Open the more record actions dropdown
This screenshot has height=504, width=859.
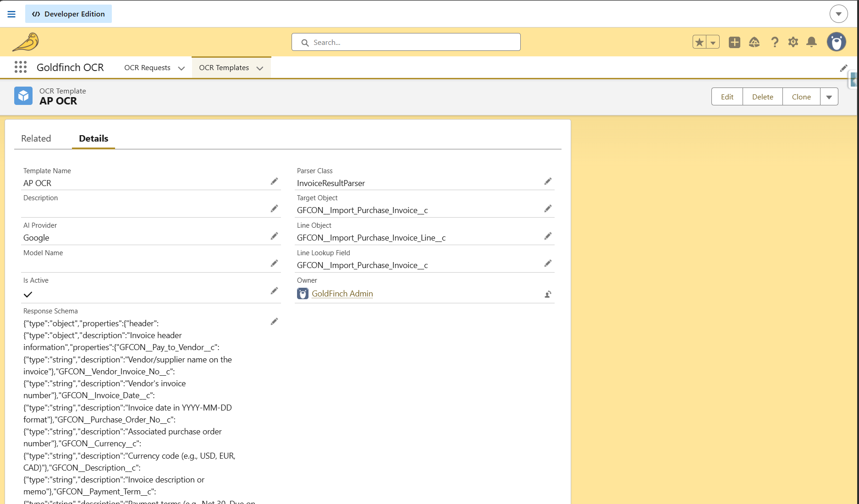[829, 97]
